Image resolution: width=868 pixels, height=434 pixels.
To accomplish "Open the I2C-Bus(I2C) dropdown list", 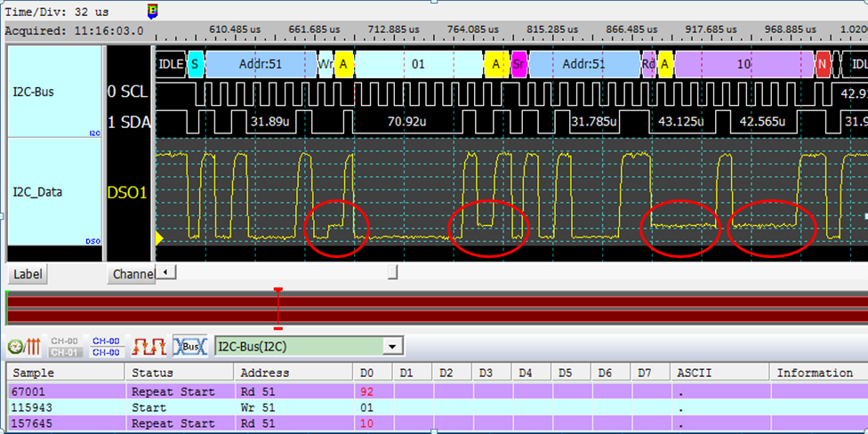I will point(392,347).
